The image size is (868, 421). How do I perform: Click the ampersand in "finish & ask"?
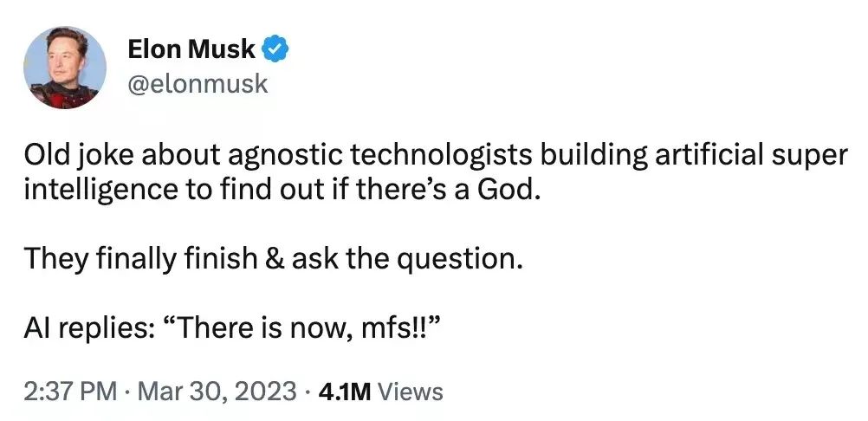[275, 259]
